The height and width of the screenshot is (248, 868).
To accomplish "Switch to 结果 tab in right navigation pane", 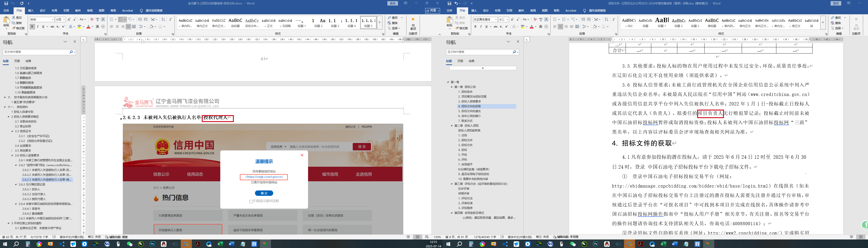I will (x=471, y=61).
